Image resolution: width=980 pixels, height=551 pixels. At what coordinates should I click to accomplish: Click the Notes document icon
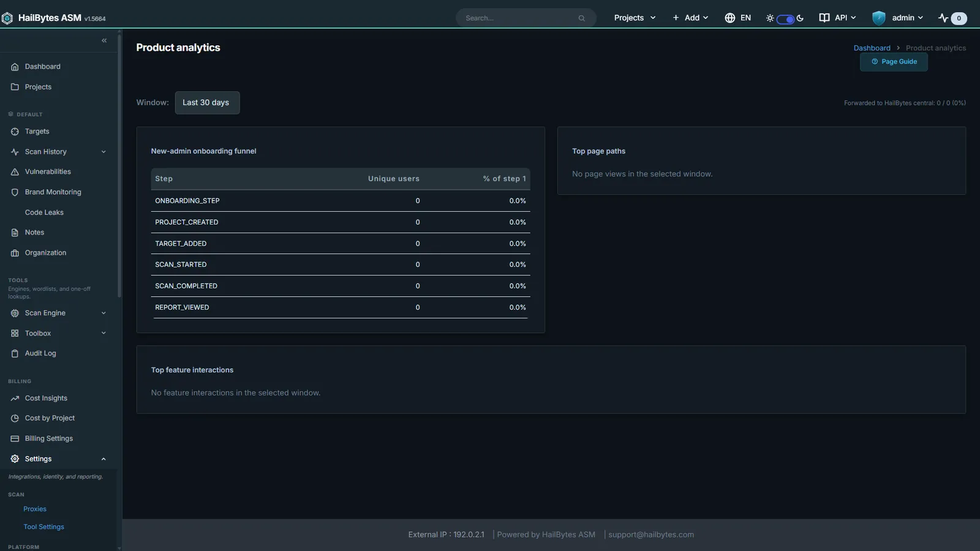click(x=15, y=233)
